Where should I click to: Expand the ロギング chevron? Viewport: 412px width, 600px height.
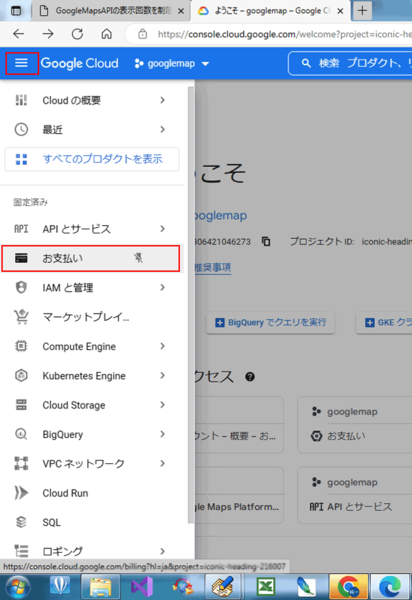click(163, 551)
